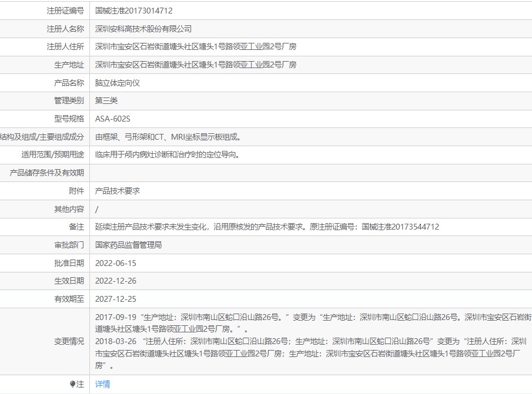Select company name 深圳安科高技术股份有限公司
Image resolution: width=532 pixels, height=394 pixels.
tap(143, 29)
